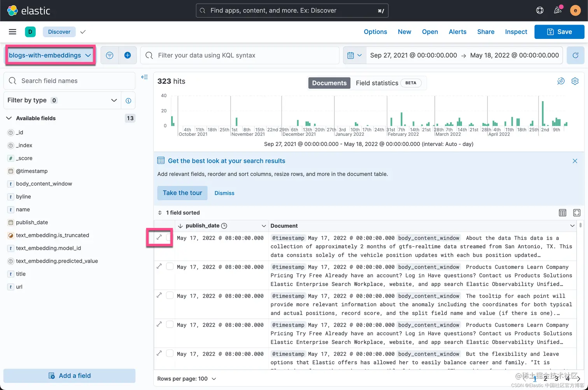Click the Save button
Image resolution: width=588 pixels, height=390 pixels.
(x=559, y=32)
